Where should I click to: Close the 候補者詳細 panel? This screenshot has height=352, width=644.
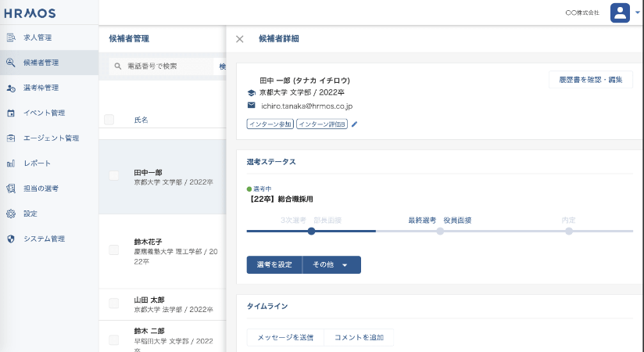pos(240,38)
